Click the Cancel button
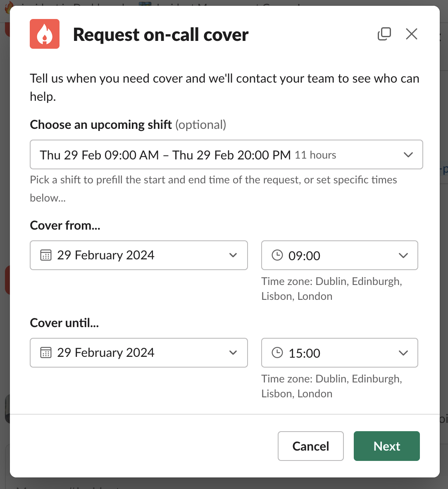Image resolution: width=448 pixels, height=489 pixels. coord(311,446)
